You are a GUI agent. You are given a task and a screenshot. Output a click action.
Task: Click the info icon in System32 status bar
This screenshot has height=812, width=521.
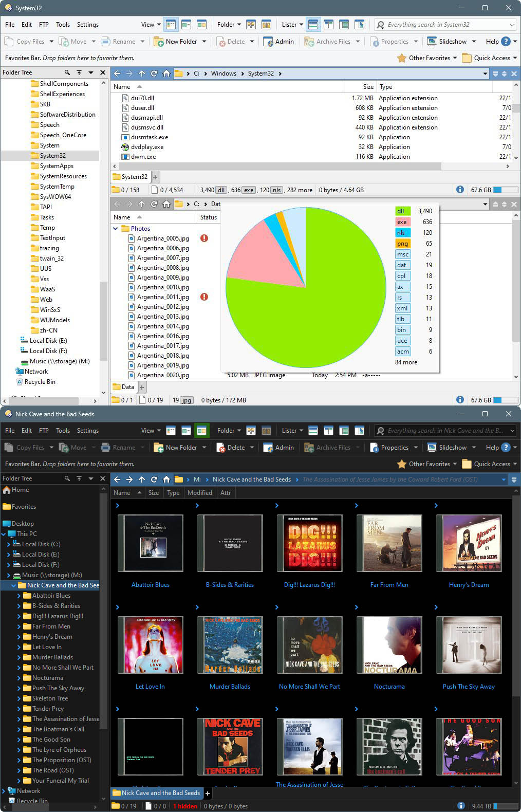coord(460,190)
